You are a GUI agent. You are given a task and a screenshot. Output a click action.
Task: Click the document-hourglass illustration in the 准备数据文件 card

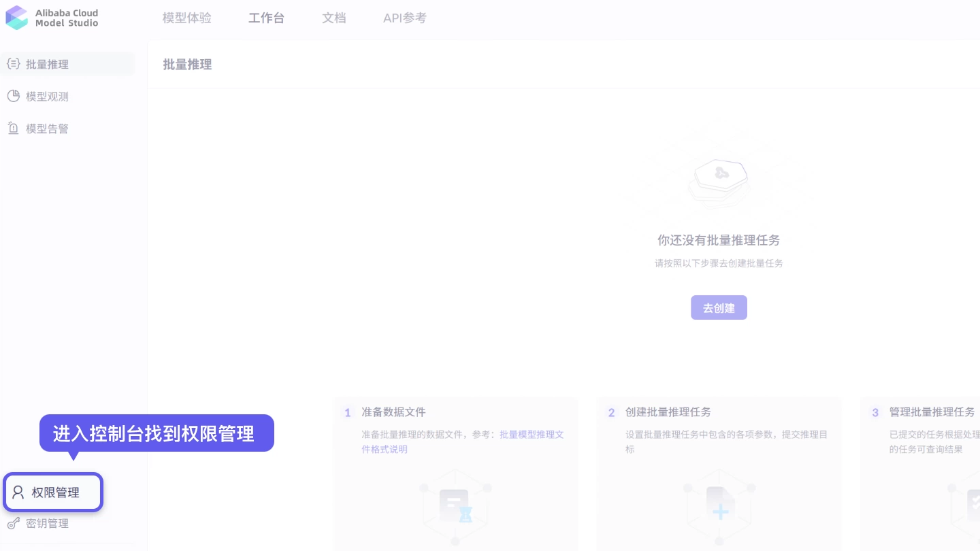[x=455, y=507]
